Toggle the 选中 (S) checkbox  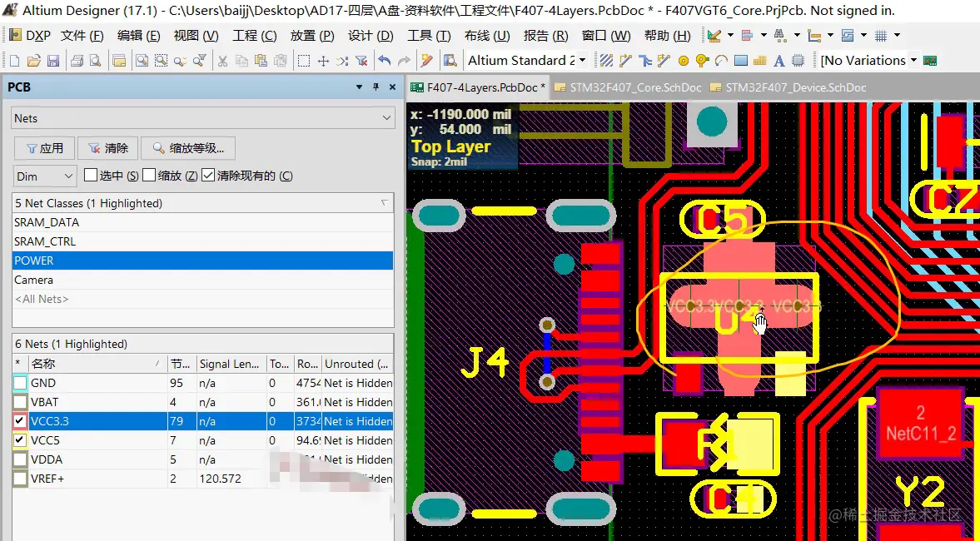pyautogui.click(x=90, y=176)
